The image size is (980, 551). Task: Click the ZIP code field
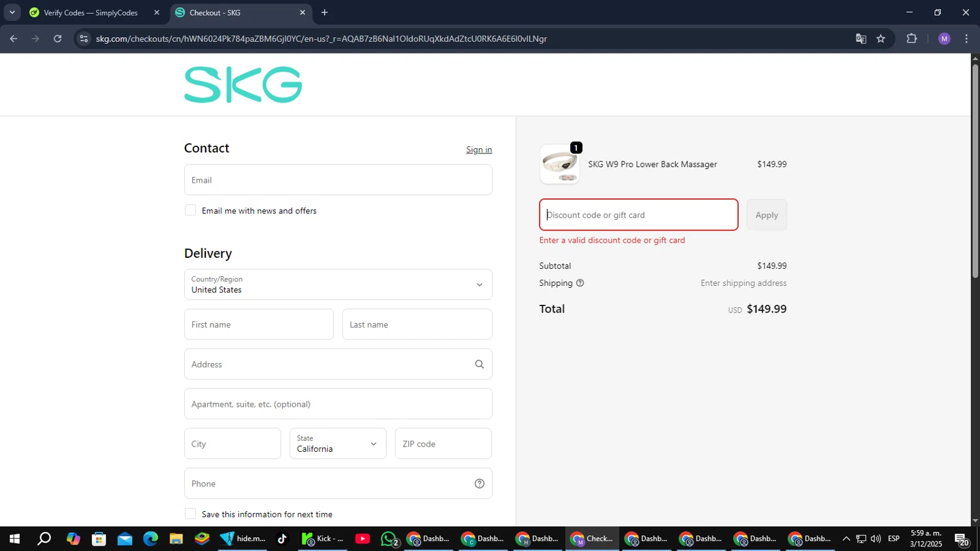[x=443, y=444]
